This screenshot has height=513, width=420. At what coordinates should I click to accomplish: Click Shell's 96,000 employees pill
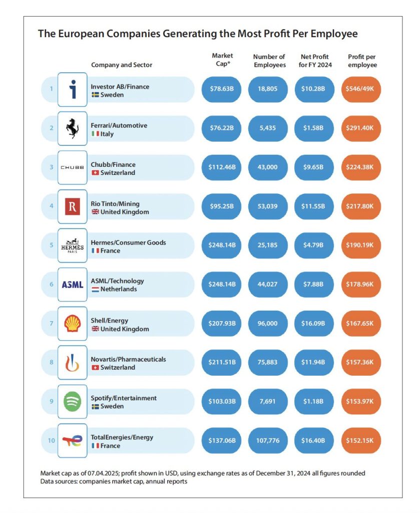(268, 324)
